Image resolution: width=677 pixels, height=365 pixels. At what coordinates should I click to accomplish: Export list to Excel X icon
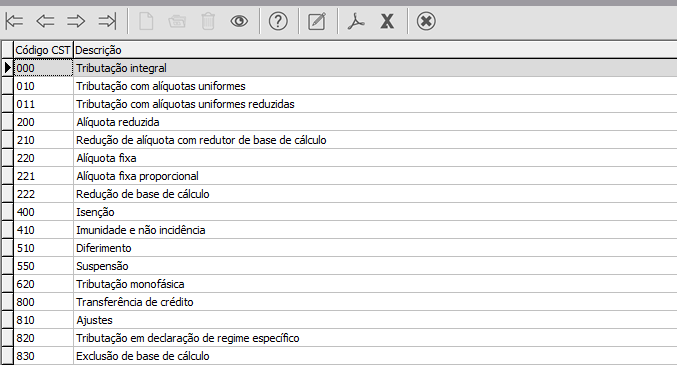coord(387,21)
